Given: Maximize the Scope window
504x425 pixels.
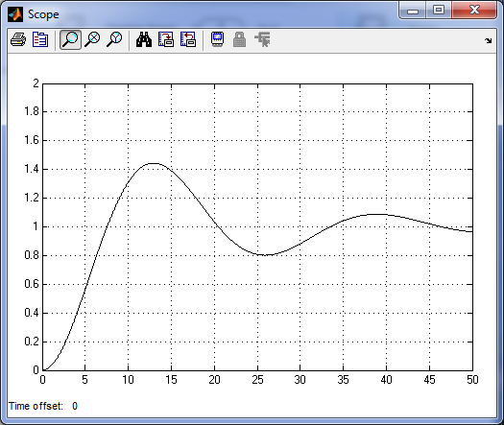Looking at the screenshot, I should pos(439,11).
